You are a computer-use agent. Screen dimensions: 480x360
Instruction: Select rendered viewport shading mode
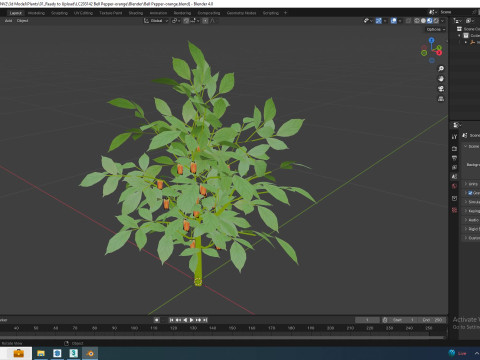coord(436,21)
